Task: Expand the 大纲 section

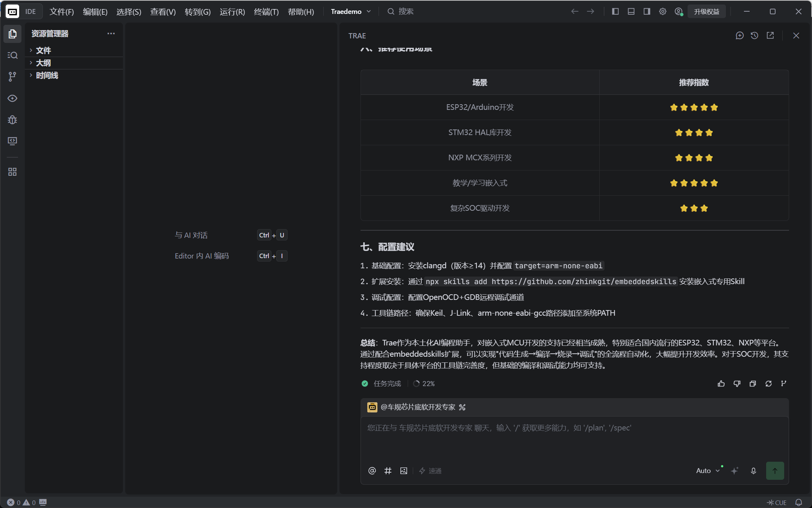Action: pos(74,63)
